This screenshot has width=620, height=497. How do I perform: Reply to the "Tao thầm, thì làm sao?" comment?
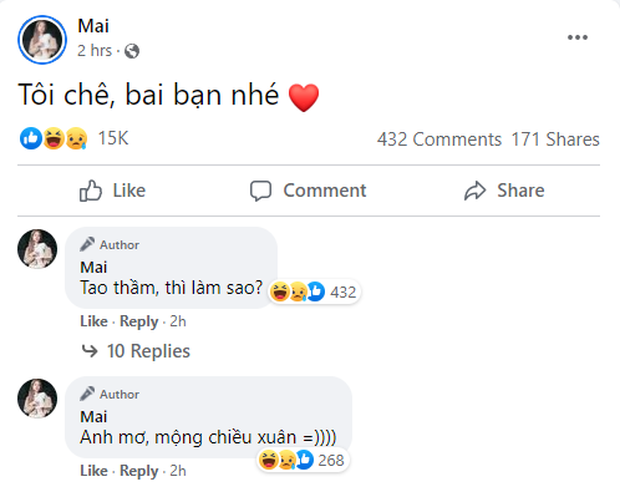click(x=139, y=321)
